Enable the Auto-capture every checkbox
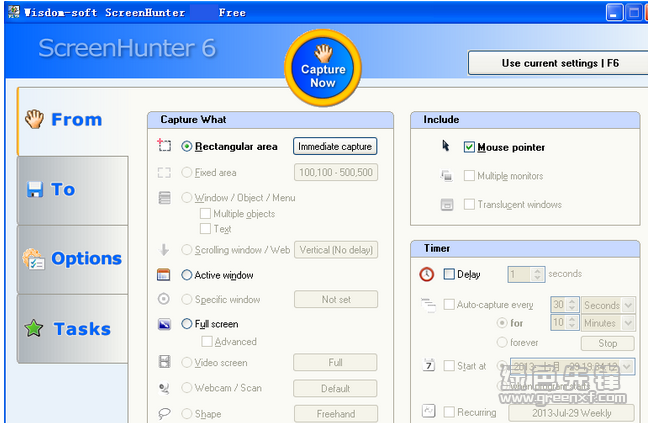 (449, 304)
